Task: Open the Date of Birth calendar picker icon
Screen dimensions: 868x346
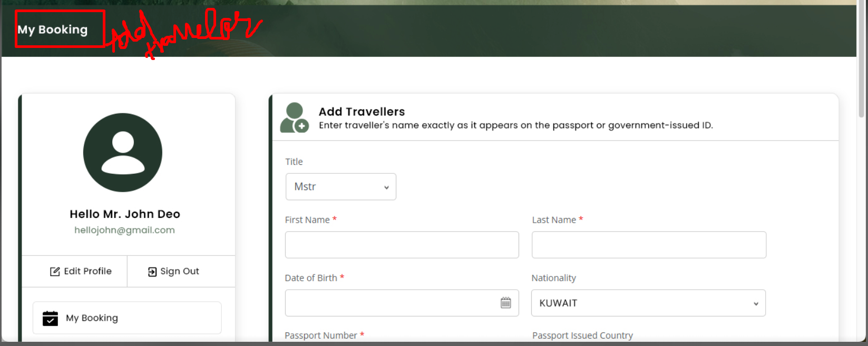Action: point(505,303)
